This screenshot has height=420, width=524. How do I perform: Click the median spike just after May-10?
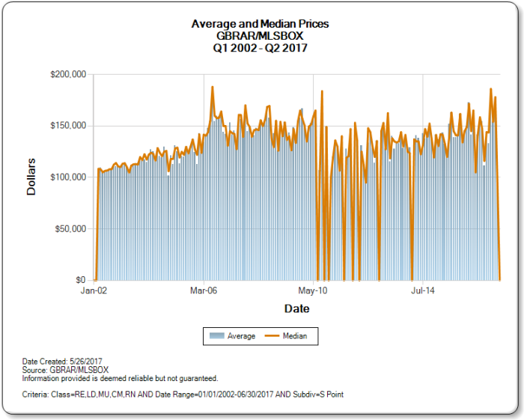[322, 91]
